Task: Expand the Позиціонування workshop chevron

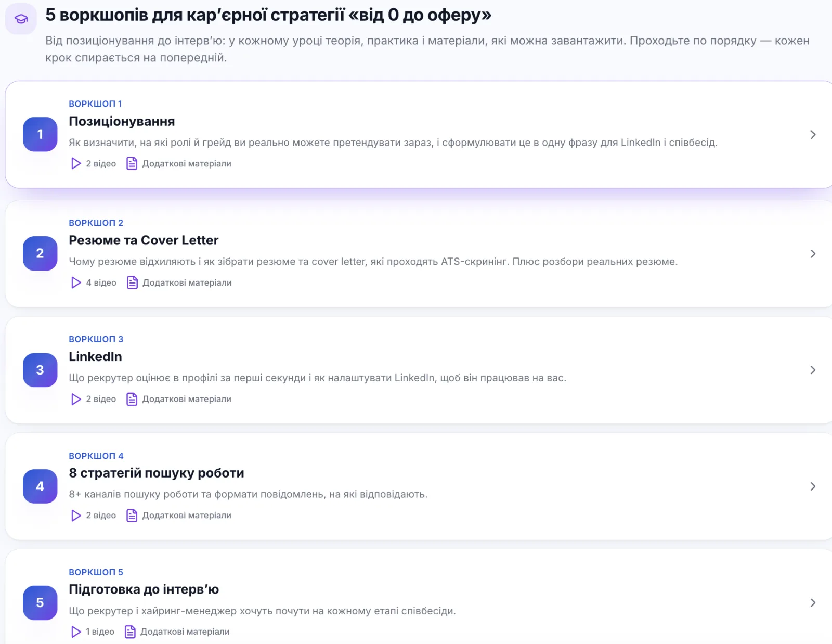Action: (x=813, y=135)
